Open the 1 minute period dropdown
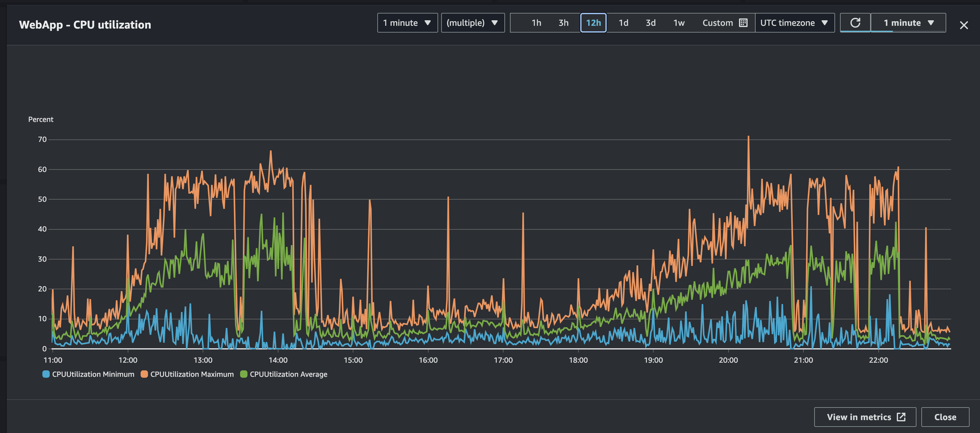Screen dimensions: 980x433 [x=407, y=23]
